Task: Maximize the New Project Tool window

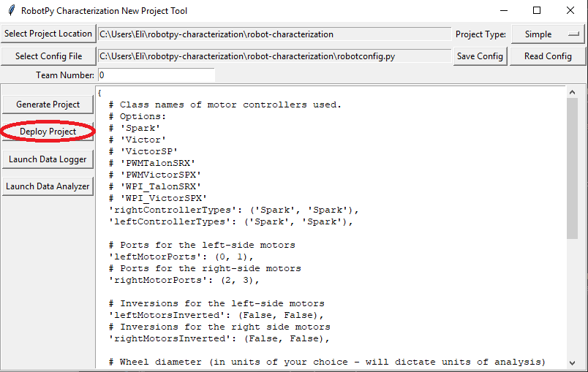Action: [x=537, y=11]
